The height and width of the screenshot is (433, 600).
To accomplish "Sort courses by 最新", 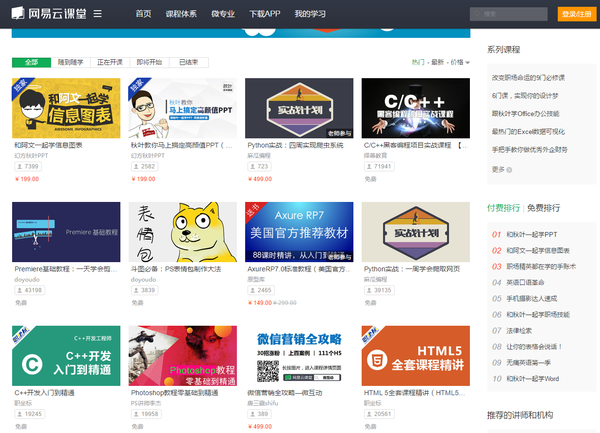I will 437,62.
